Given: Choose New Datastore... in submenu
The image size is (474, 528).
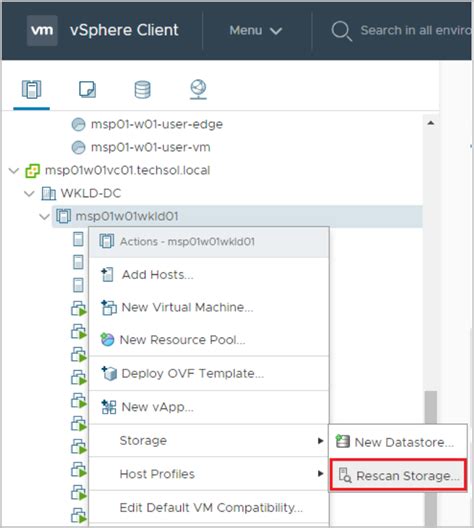Looking at the screenshot, I should point(398,442).
